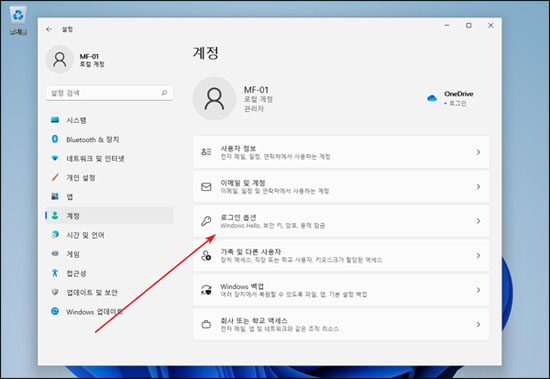Image resolution: width=550 pixels, height=379 pixels.
Task: Open 개인 설정 category
Action: point(109,178)
